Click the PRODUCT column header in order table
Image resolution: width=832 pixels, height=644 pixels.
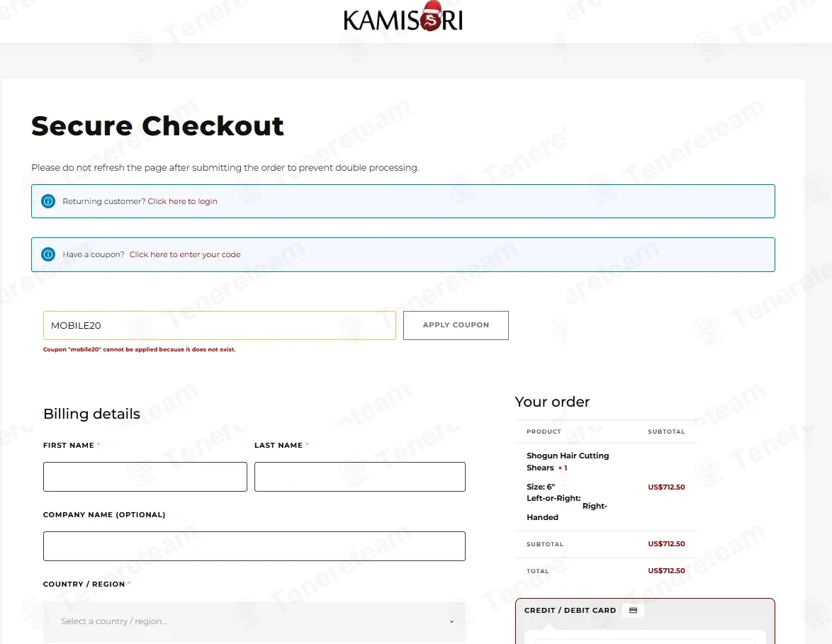click(x=544, y=431)
